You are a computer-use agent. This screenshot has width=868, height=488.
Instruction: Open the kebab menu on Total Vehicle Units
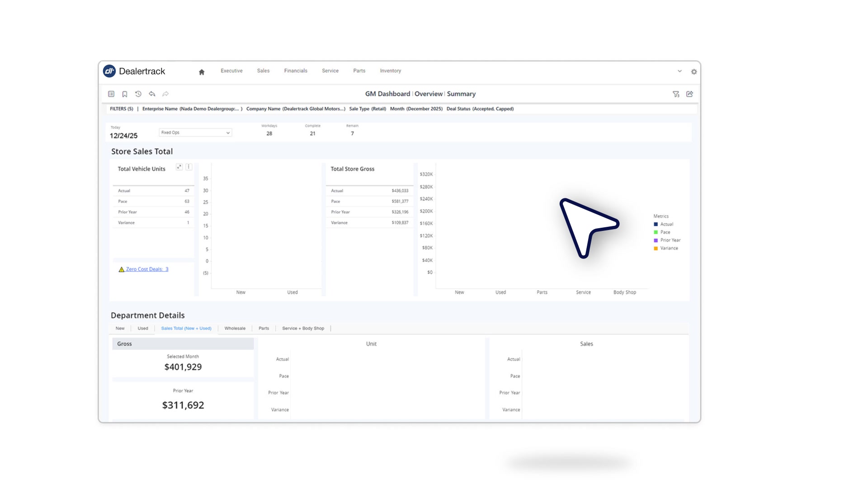click(189, 167)
